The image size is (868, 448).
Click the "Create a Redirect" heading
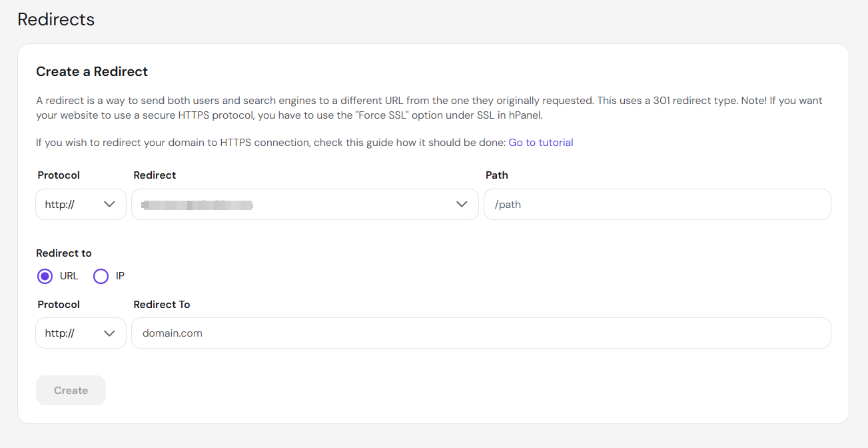[92, 71]
